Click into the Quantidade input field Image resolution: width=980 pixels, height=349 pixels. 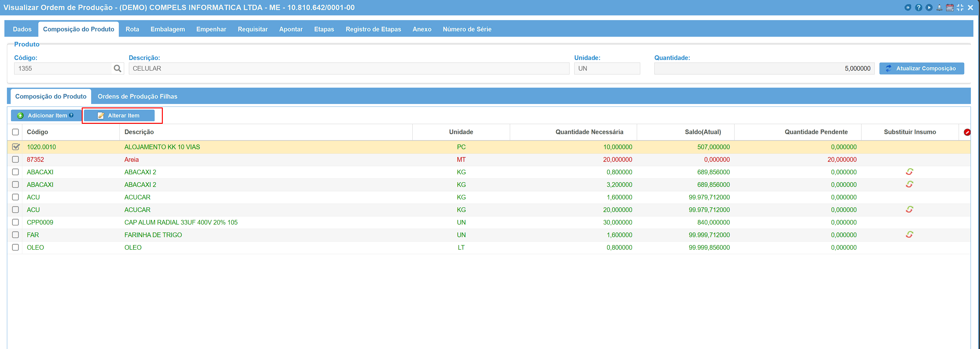(764, 68)
